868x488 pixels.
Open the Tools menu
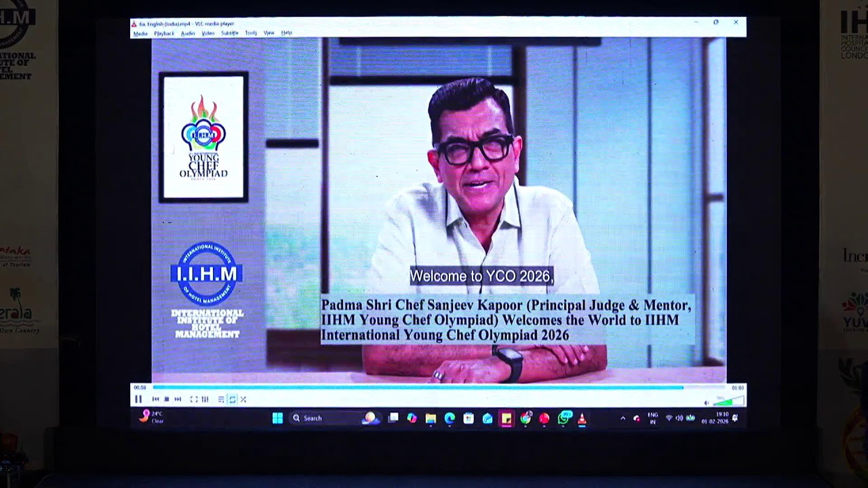(251, 33)
